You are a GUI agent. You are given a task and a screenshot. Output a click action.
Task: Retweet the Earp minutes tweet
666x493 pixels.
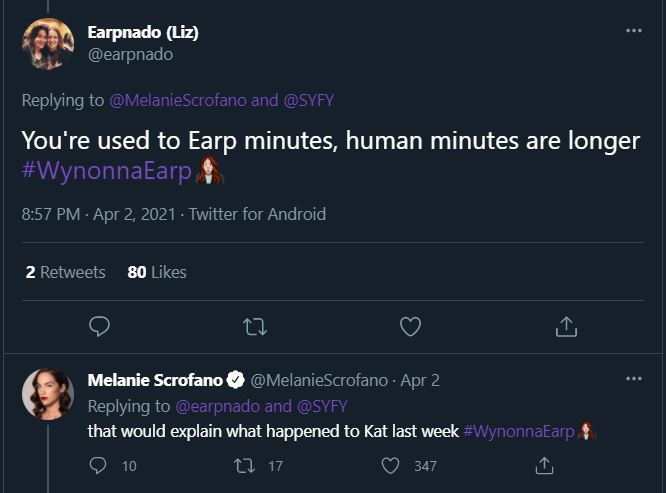tap(254, 326)
